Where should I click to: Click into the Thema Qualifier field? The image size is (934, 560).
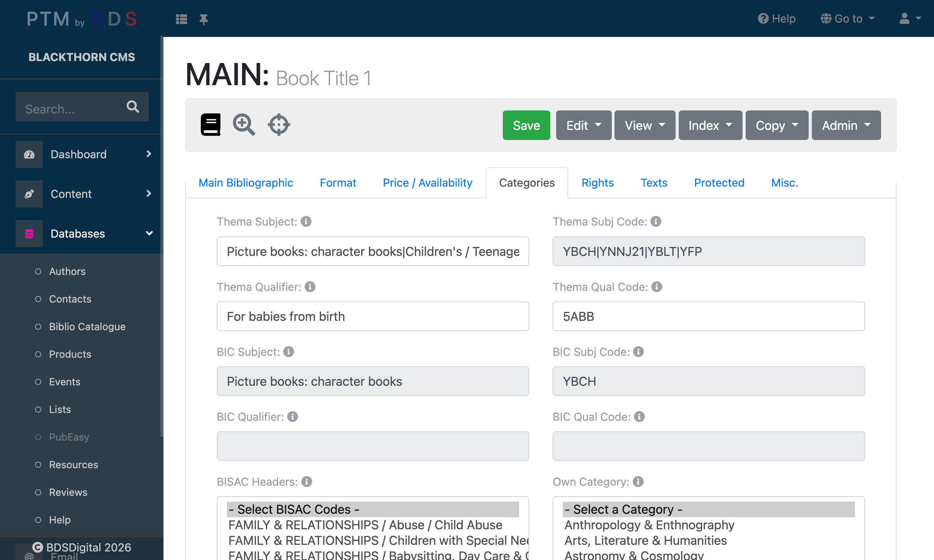click(372, 317)
